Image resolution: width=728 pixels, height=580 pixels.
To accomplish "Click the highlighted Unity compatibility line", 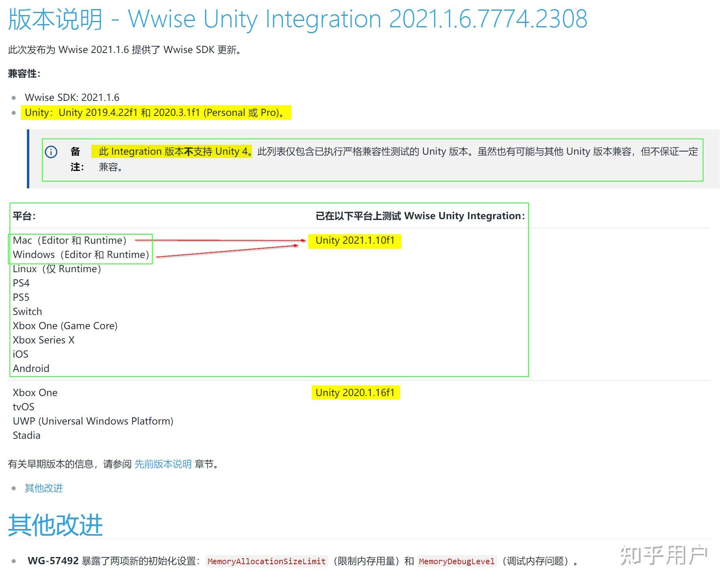I will pyautogui.click(x=155, y=112).
